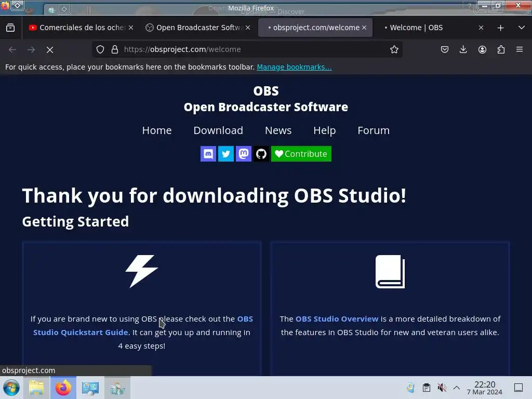This screenshot has width=532, height=399.
Task: Open the OBS GitHub icon
Action: point(261,154)
